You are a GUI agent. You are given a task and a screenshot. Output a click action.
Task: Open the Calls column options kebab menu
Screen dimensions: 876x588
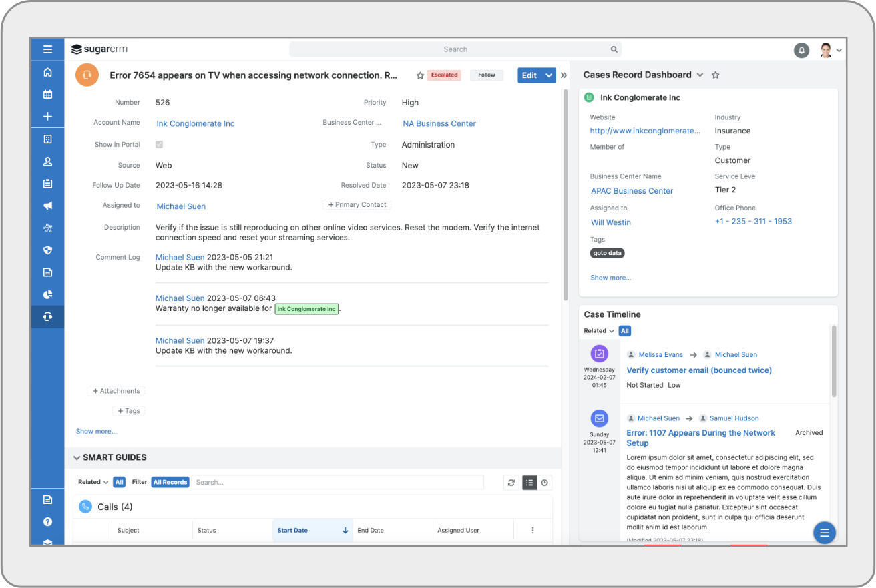point(533,531)
